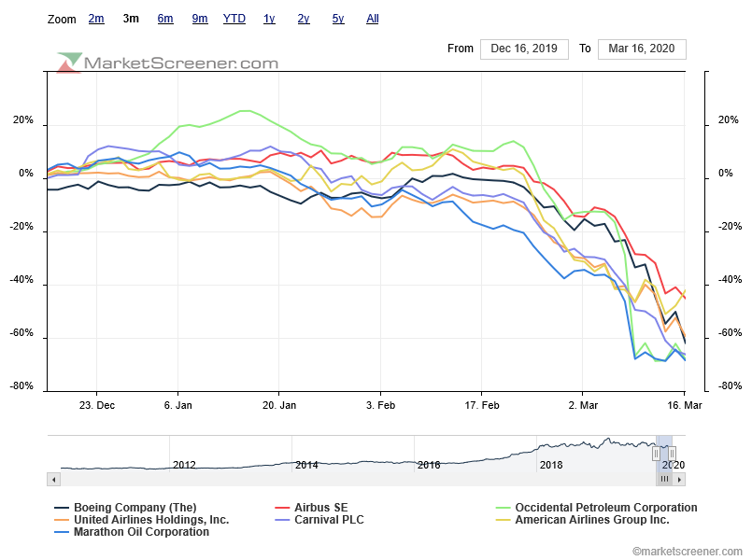Toggle Carnival PLC series in legend
Image resolution: width=752 pixels, height=560 pixels.
click(x=329, y=520)
